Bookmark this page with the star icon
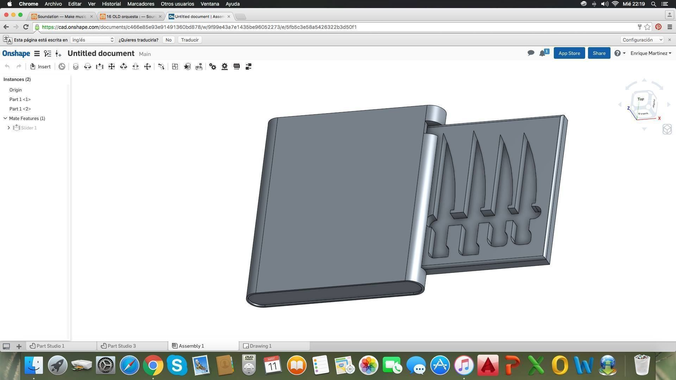The image size is (676, 380). click(648, 27)
